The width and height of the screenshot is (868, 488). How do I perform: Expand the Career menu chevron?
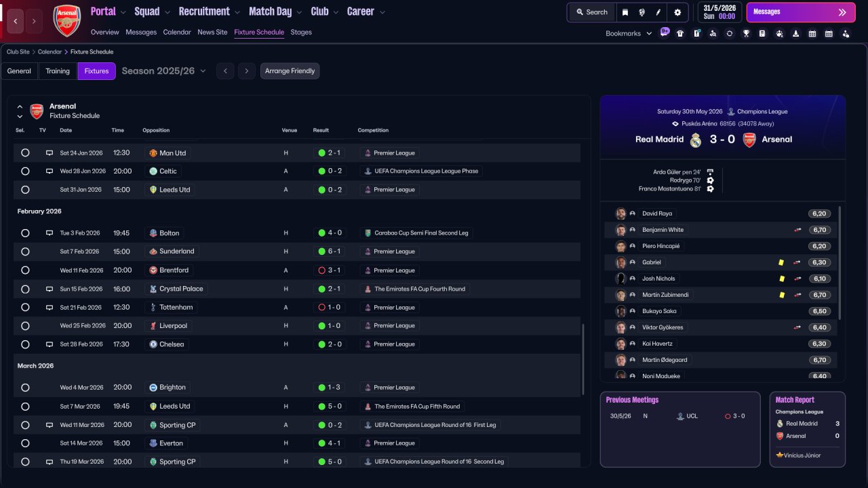[382, 12]
